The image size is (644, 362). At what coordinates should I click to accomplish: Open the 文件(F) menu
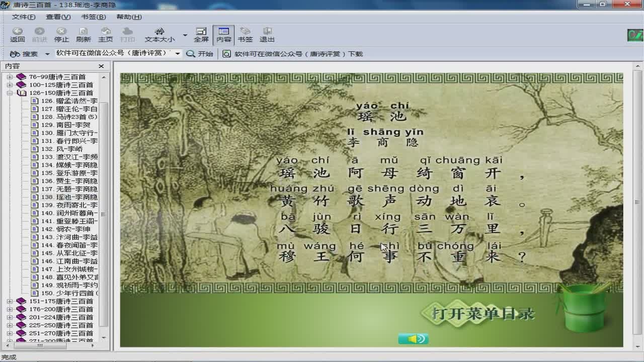click(x=24, y=17)
